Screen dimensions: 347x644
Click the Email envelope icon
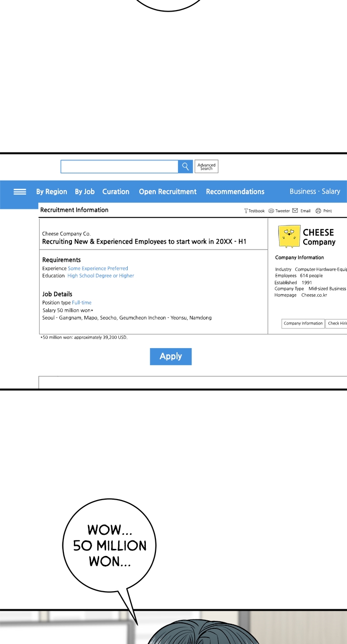[x=295, y=210]
